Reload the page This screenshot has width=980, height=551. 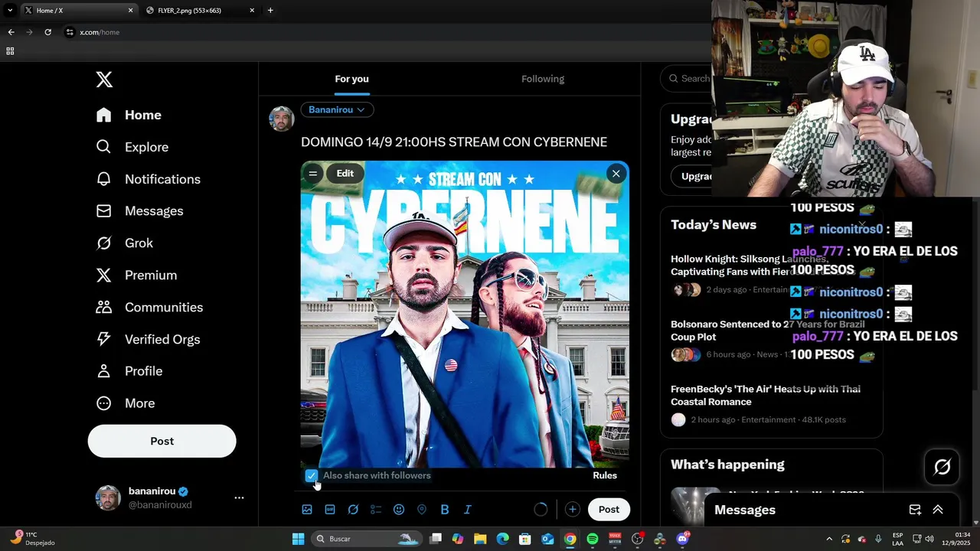pos(47,32)
